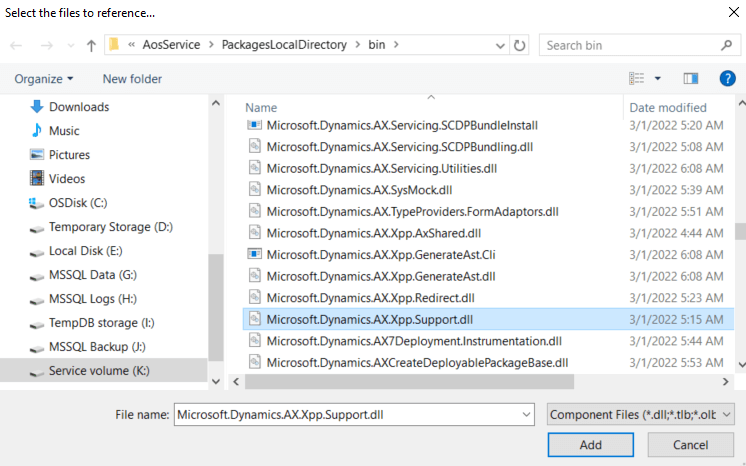
Task: Open the view options dropdown arrow
Action: pos(658,79)
